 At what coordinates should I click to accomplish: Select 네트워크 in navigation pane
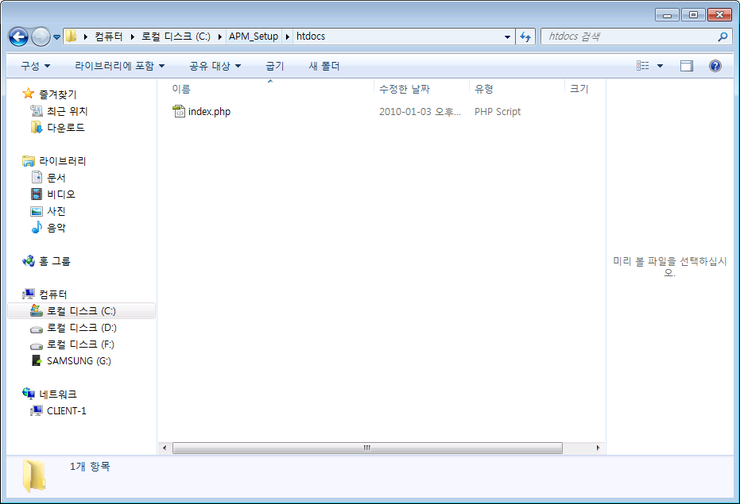point(58,395)
